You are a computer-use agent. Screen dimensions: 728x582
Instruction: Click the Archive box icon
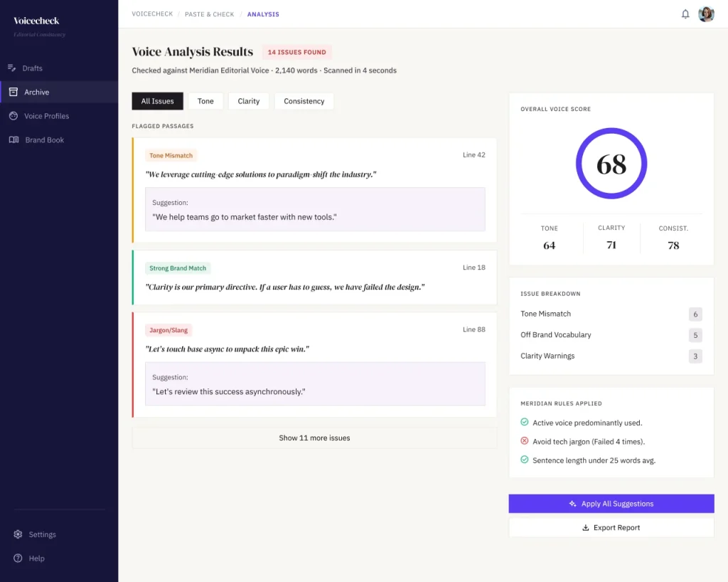pos(14,92)
